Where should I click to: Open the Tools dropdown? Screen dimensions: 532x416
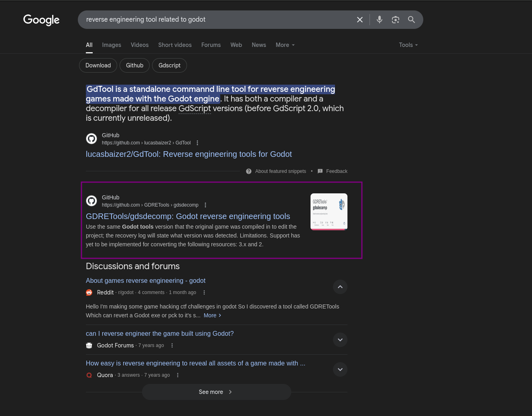(x=408, y=45)
